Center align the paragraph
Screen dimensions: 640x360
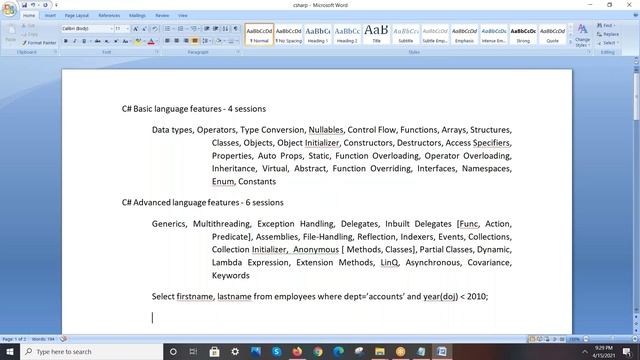(177, 41)
